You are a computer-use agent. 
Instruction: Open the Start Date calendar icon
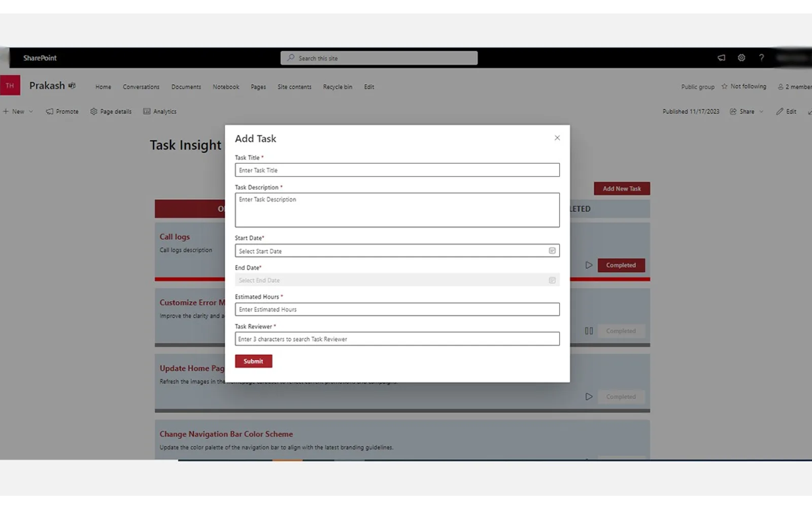[552, 250]
